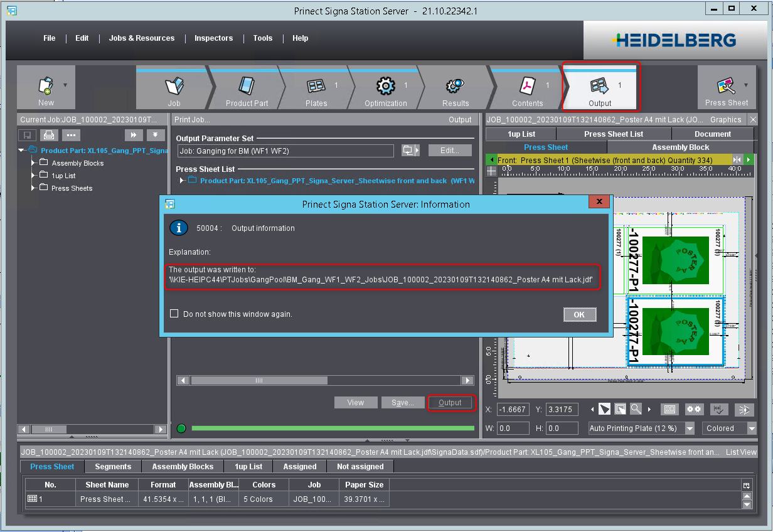
Task: Click the green status indicator circle
Action: (x=182, y=428)
